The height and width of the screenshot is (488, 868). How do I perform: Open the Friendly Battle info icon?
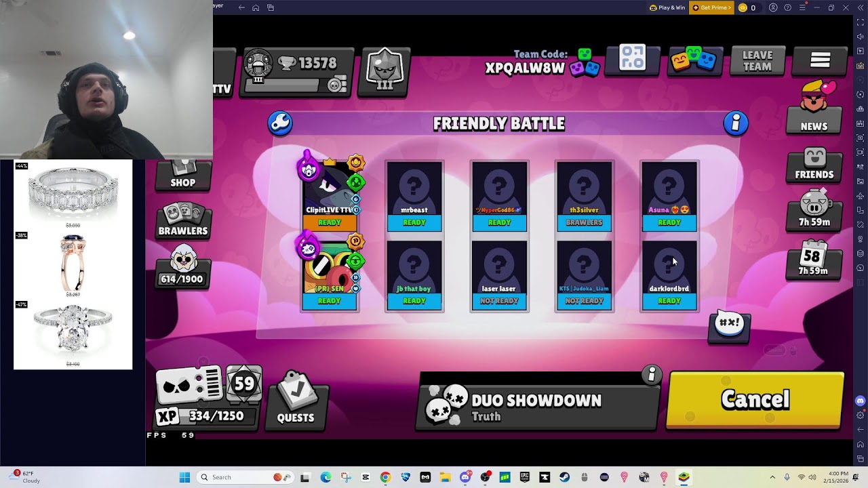click(736, 123)
